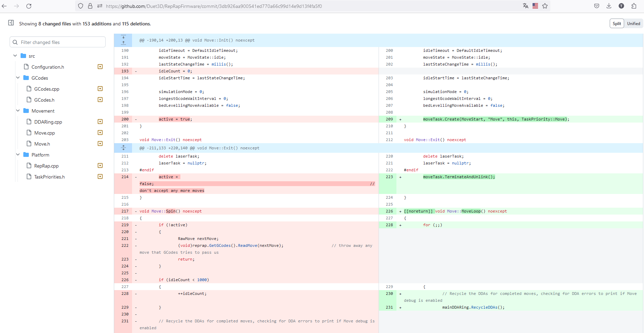Open Pocket save icon
The width and height of the screenshot is (644, 333).
(597, 6)
